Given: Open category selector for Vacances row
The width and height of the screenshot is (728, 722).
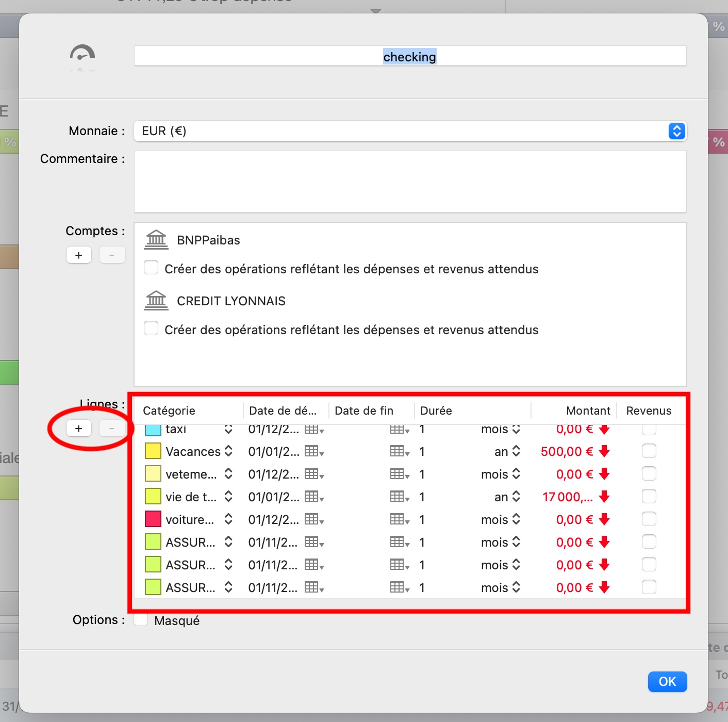Looking at the screenshot, I should click(x=228, y=452).
